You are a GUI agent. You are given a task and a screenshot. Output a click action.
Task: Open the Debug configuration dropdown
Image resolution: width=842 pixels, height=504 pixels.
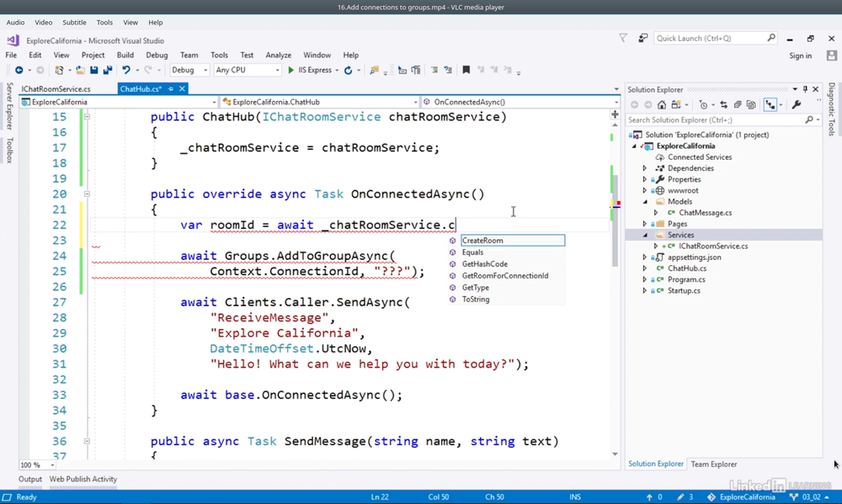coord(189,71)
